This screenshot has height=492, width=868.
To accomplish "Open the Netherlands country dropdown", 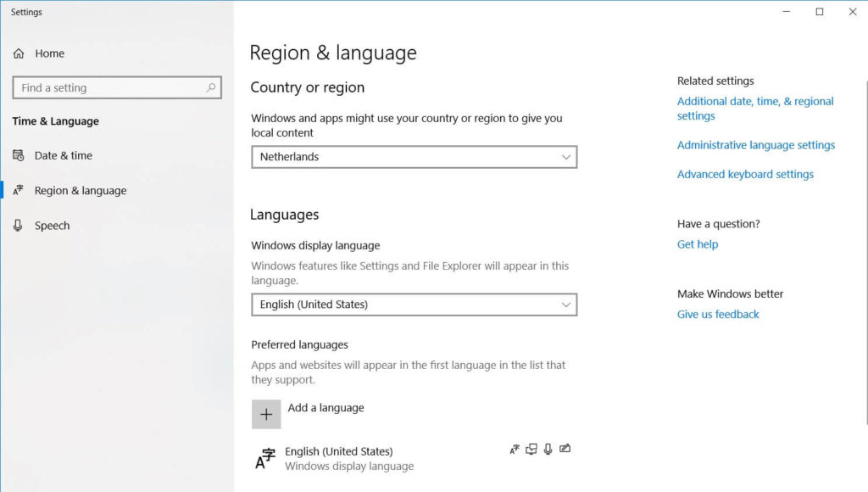I will click(x=414, y=157).
